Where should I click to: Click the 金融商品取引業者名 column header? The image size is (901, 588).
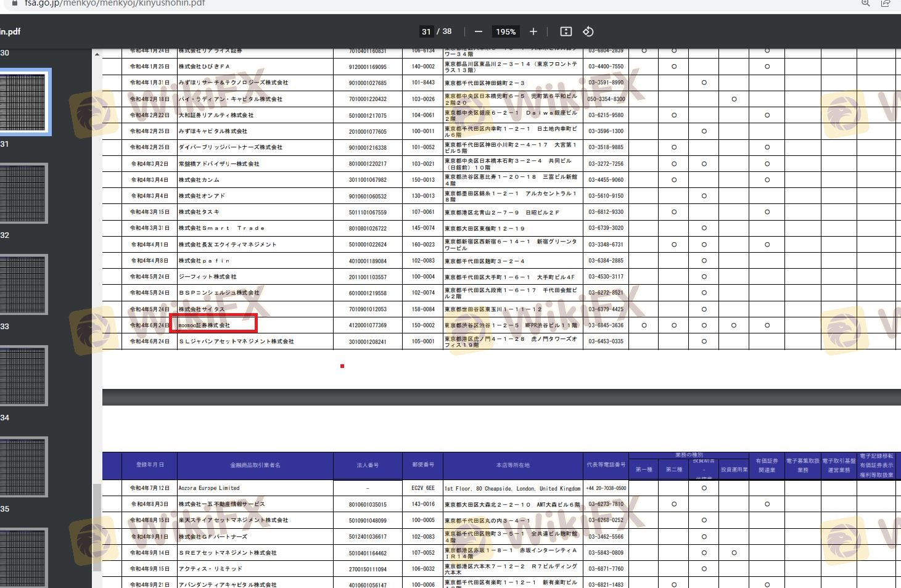(255, 465)
